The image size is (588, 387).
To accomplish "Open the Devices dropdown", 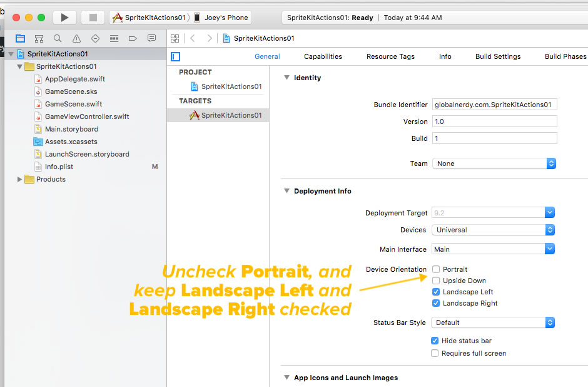I will click(x=493, y=230).
